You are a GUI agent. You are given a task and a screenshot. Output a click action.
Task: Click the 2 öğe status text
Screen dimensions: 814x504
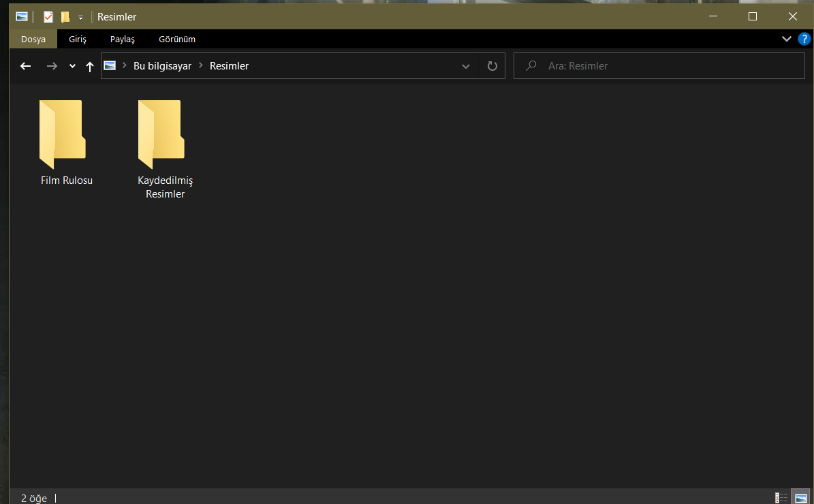(x=34, y=499)
